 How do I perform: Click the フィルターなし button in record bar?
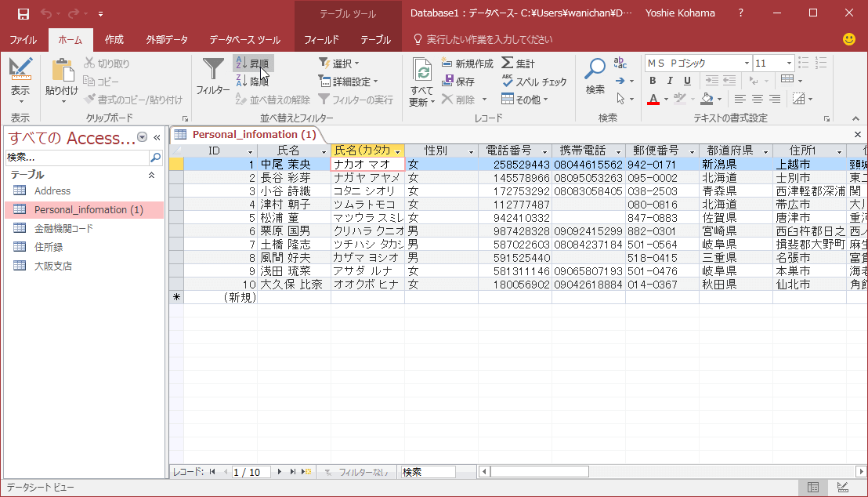click(356, 472)
